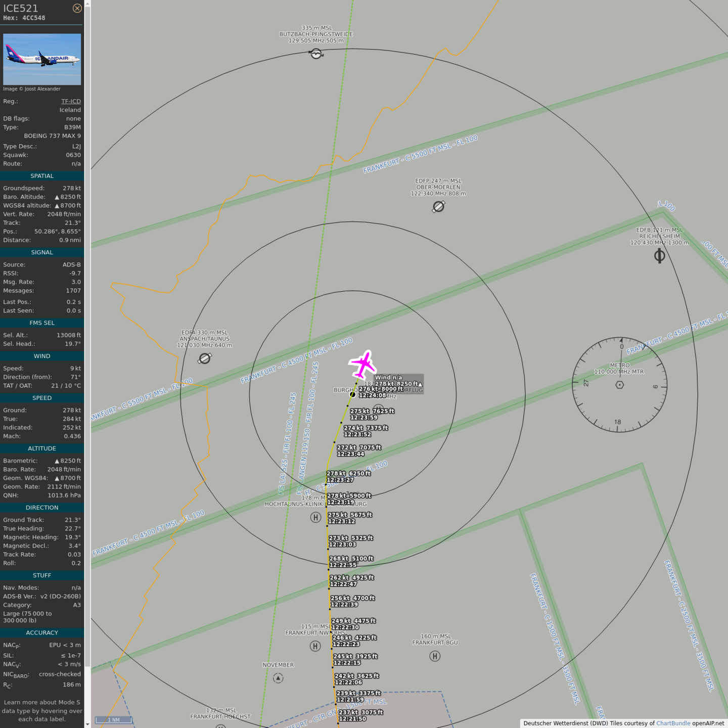Screen dimensions: 728x728
Task: Click the EDFA Anspach/Taunus airfield symbol
Action: 205,358
